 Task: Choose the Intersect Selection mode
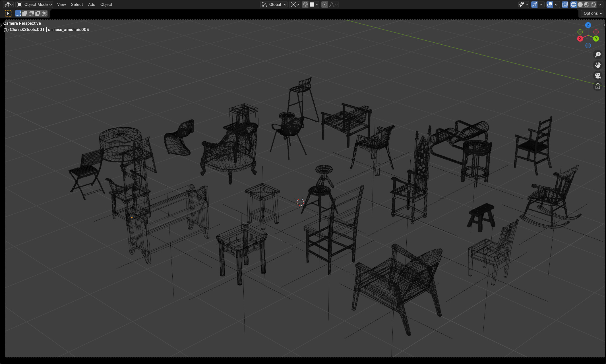pyautogui.click(x=44, y=13)
